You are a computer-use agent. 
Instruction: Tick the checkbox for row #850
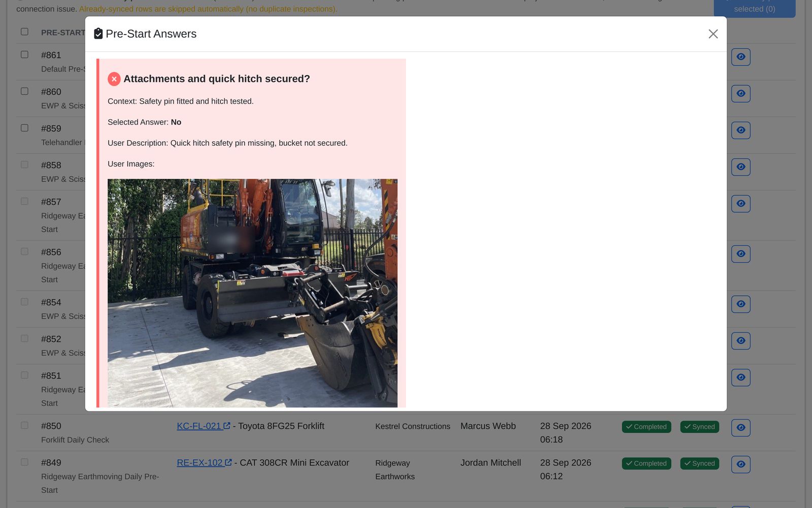click(x=24, y=425)
